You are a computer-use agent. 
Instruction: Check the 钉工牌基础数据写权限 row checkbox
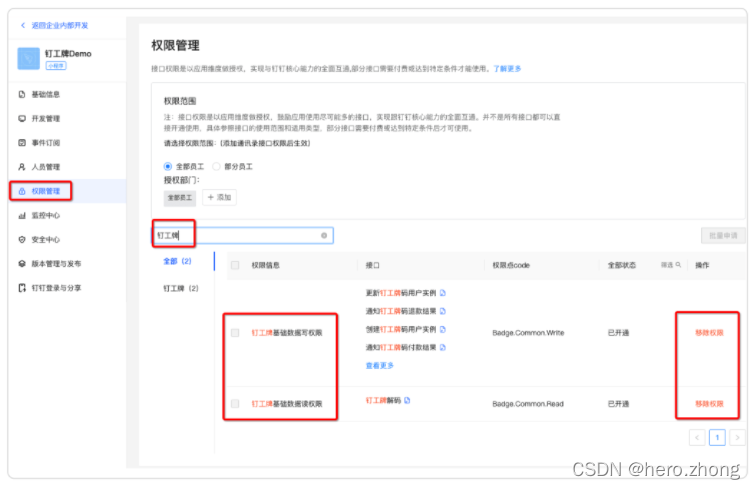[x=235, y=333]
